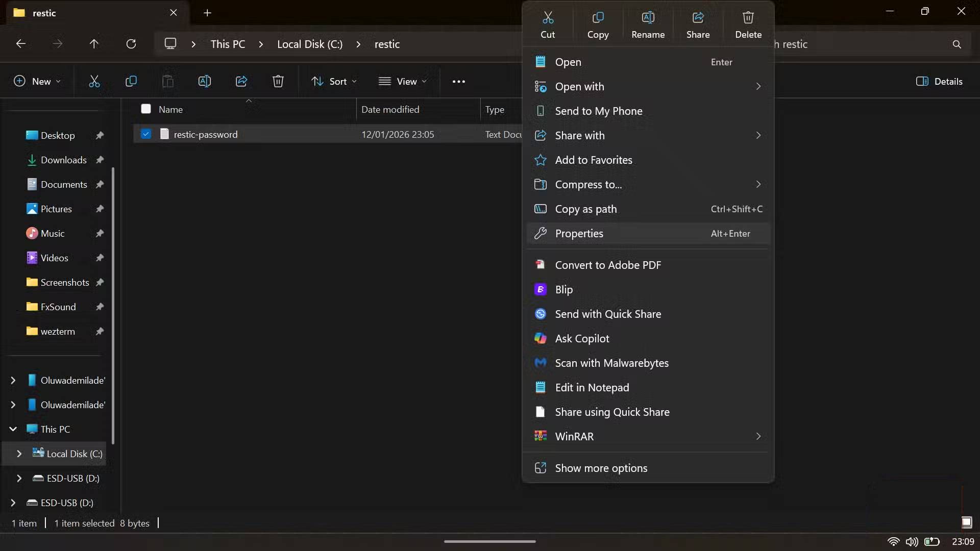This screenshot has height=551, width=980.
Task: Open the Downloads quick access folder
Action: (63, 160)
